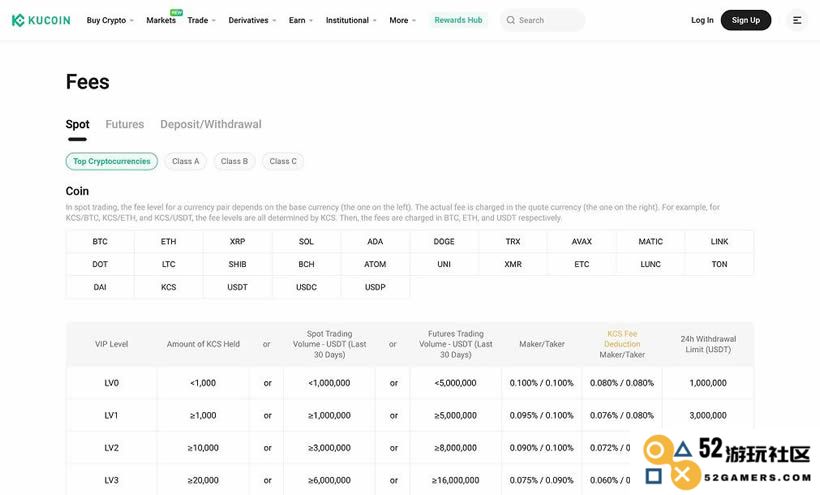The height and width of the screenshot is (495, 820).
Task: Click the USDP coin cell
Action: [x=375, y=287]
